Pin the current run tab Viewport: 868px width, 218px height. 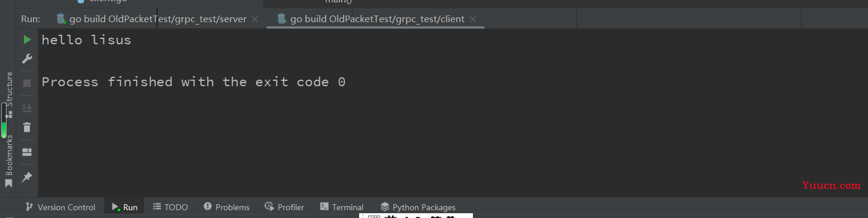[27, 177]
